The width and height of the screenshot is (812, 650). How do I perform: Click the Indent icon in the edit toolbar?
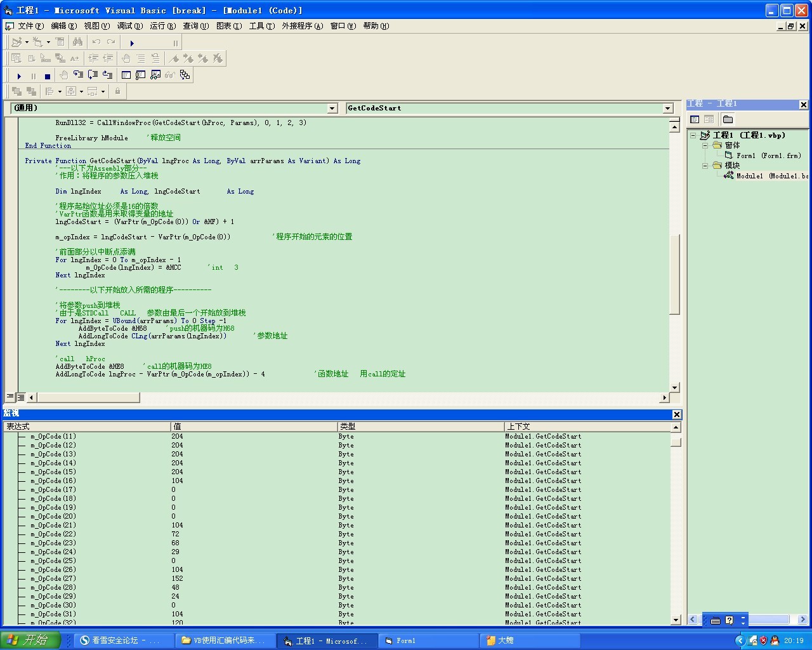click(x=93, y=58)
